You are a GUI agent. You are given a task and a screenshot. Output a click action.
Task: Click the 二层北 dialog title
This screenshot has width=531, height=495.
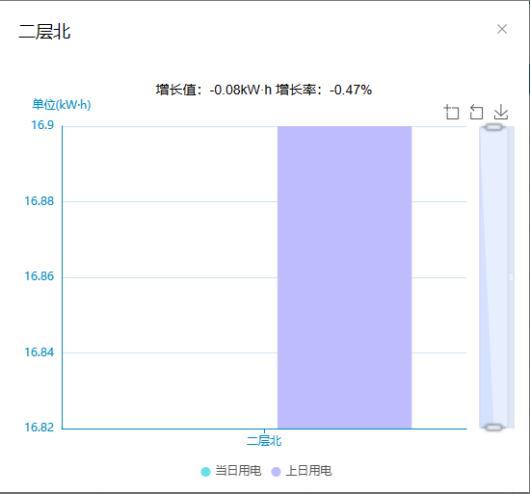click(x=45, y=32)
